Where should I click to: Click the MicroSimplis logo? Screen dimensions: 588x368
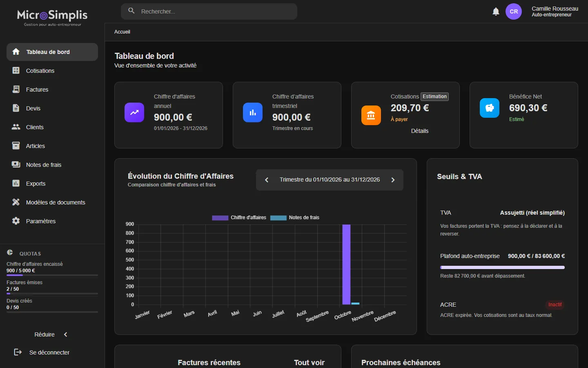(52, 18)
